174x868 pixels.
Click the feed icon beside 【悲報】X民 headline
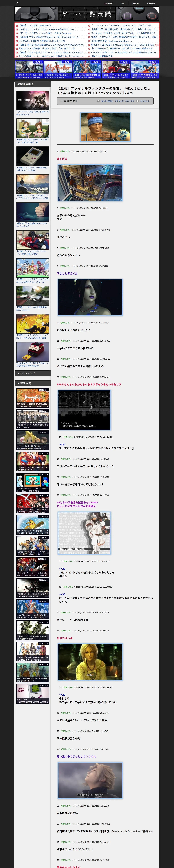pos(89,29)
